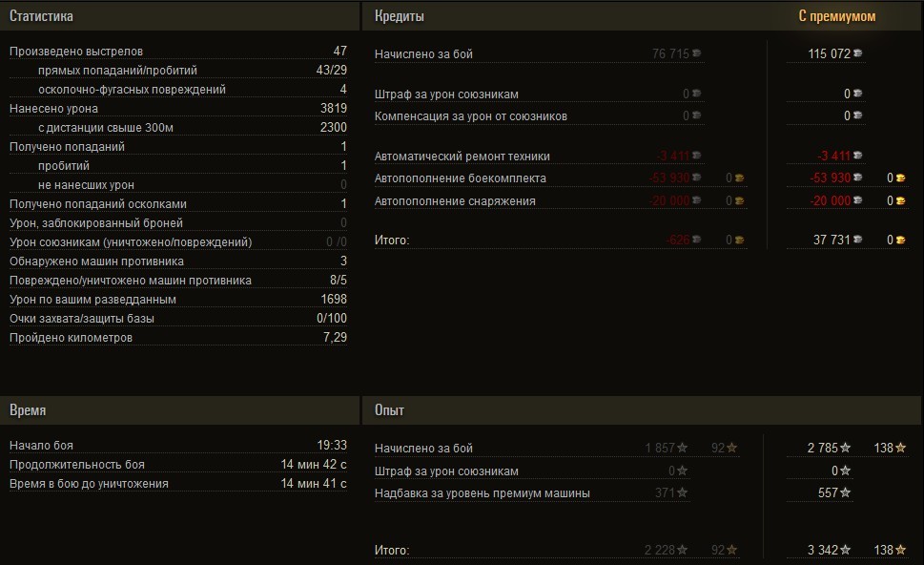Click the gold star icon beside 138 in Итого
This screenshot has height=565, width=924.
pos(900,551)
